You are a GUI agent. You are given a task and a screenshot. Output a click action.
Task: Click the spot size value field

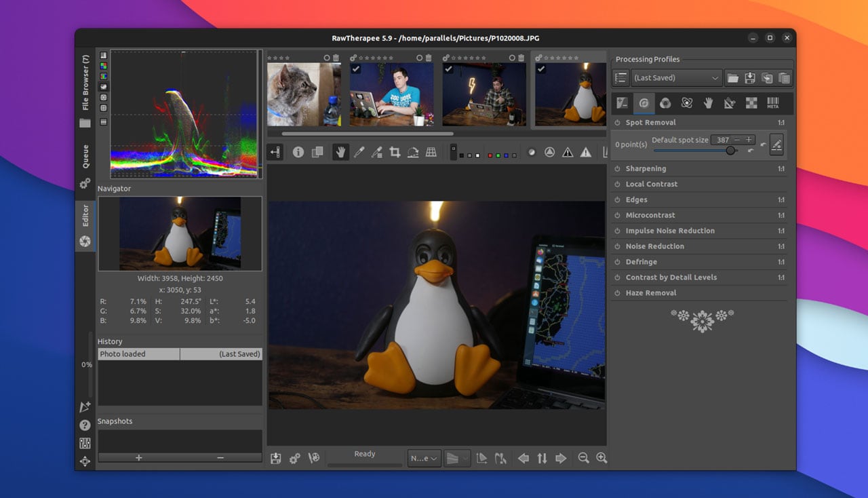pos(722,140)
